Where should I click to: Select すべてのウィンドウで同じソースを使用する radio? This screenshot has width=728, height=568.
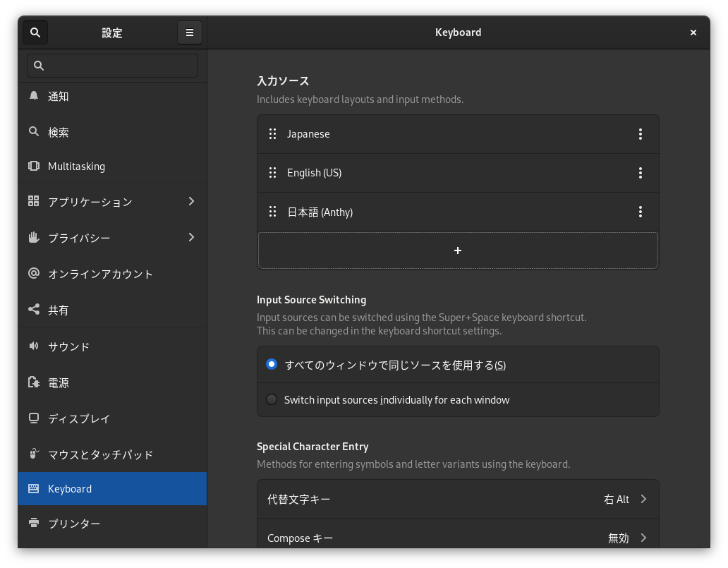[x=272, y=364]
